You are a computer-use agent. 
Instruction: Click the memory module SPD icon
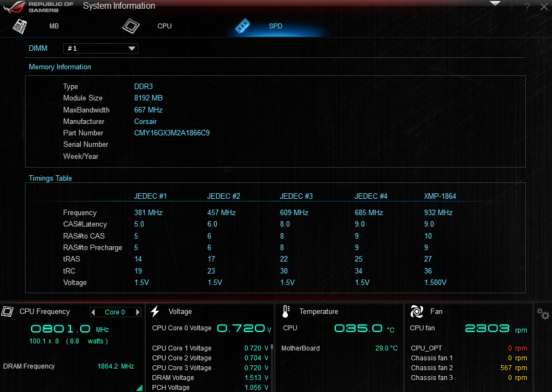point(242,26)
